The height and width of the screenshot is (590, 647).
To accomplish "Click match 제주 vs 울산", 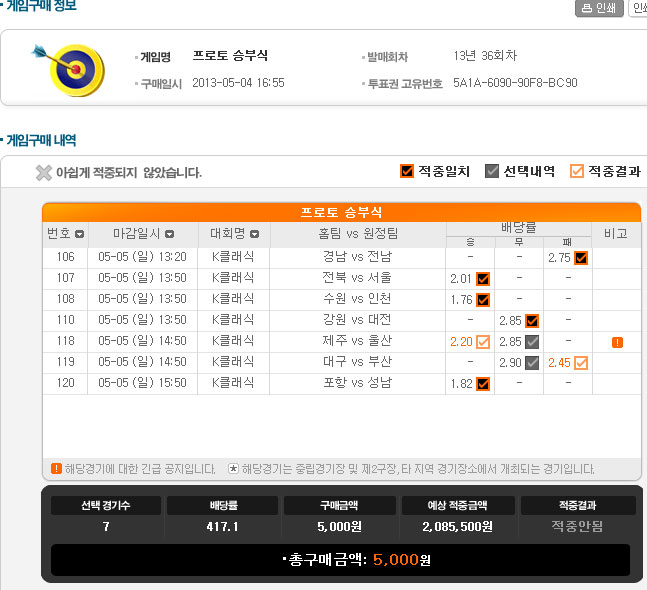I will click(357, 341).
